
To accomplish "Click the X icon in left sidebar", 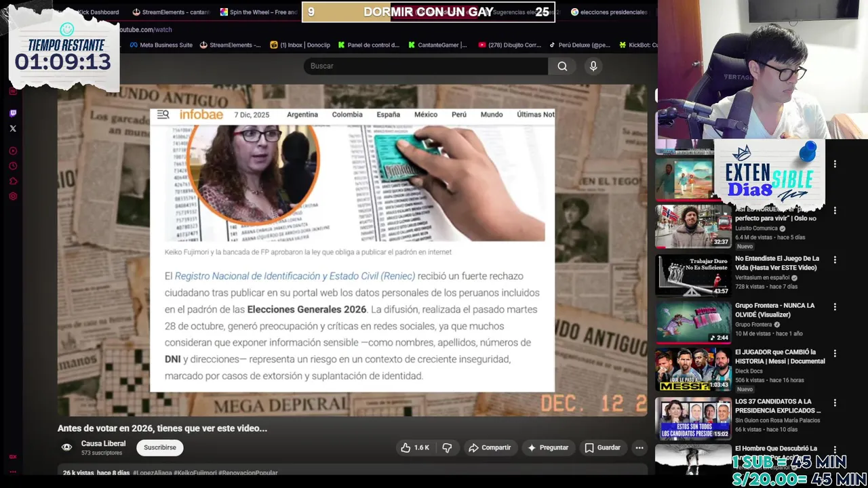I will click(13, 128).
